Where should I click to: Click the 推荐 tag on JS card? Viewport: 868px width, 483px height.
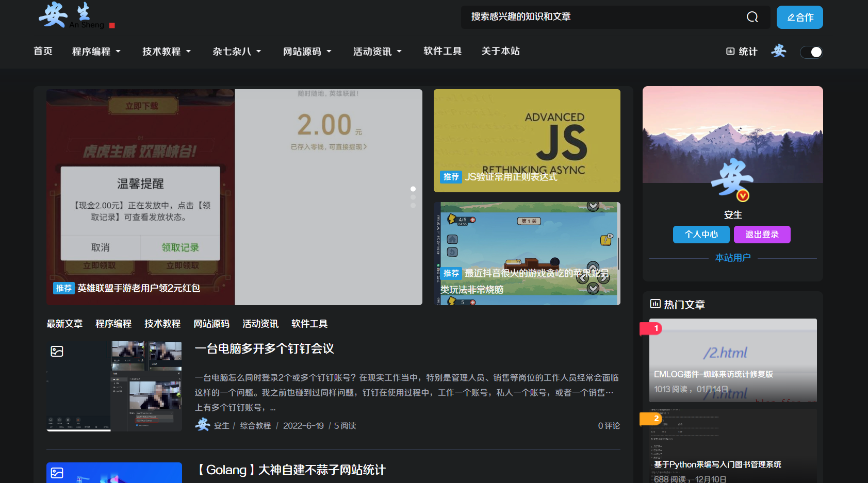coord(451,177)
